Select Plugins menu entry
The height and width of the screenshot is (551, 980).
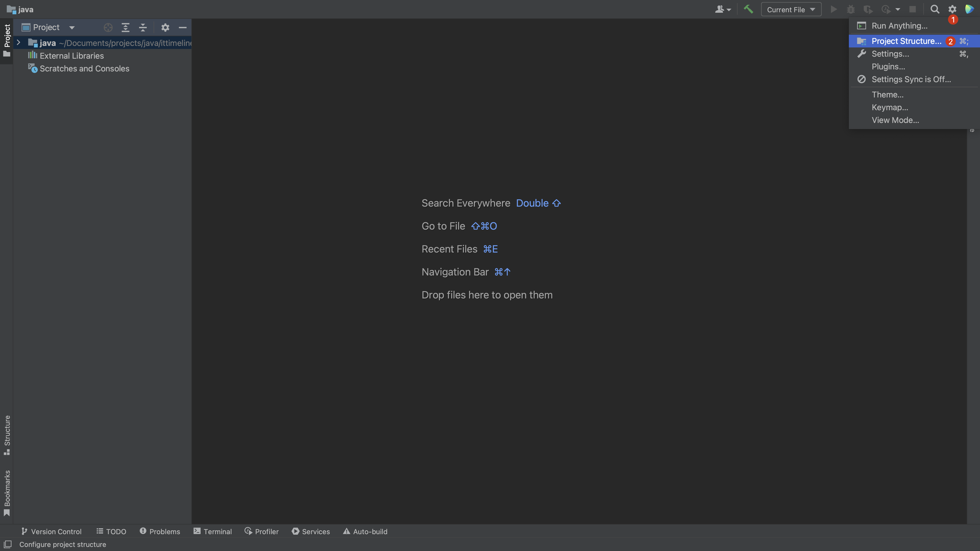click(x=914, y=67)
